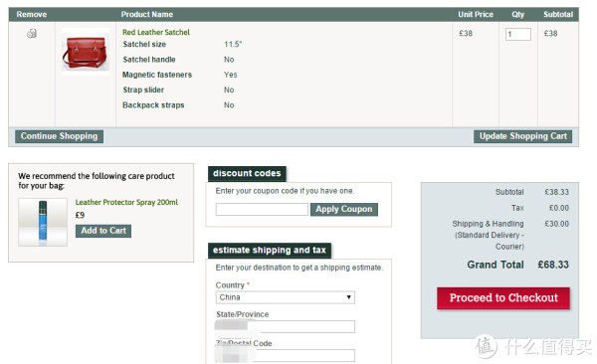Click Apply Coupon button

click(344, 209)
